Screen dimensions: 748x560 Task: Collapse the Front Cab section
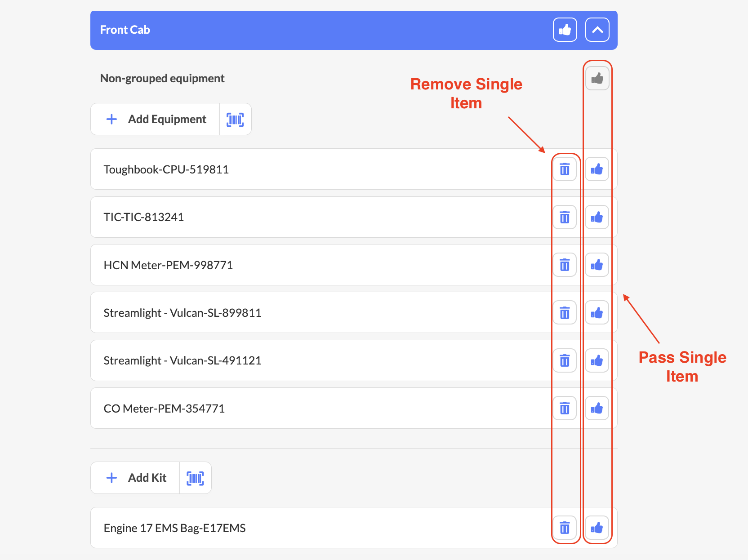[x=597, y=30]
